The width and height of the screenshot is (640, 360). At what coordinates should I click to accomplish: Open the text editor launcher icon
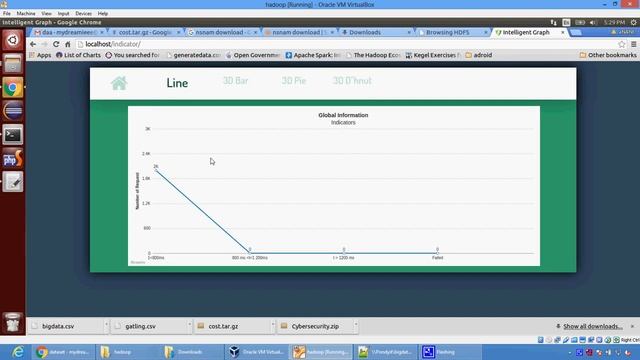tap(13, 182)
